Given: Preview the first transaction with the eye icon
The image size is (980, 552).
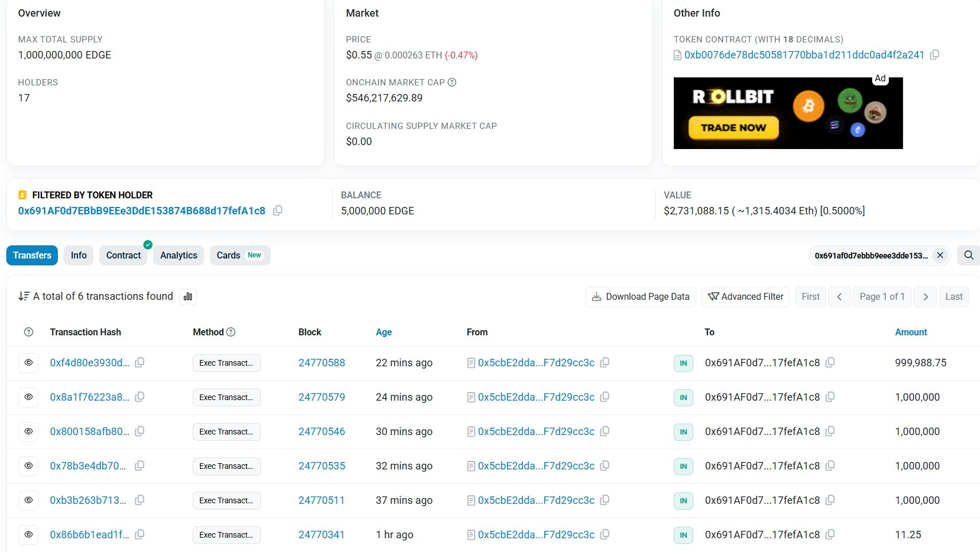Looking at the screenshot, I should (28, 362).
